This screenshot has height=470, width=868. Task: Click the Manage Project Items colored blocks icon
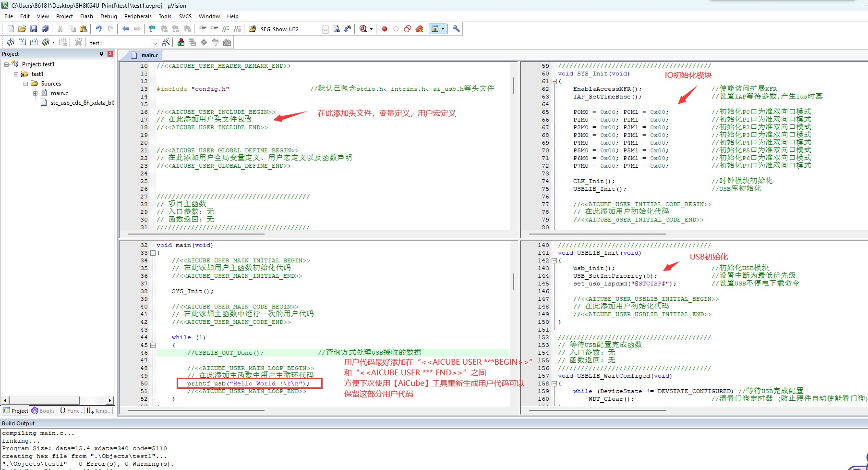[181, 42]
